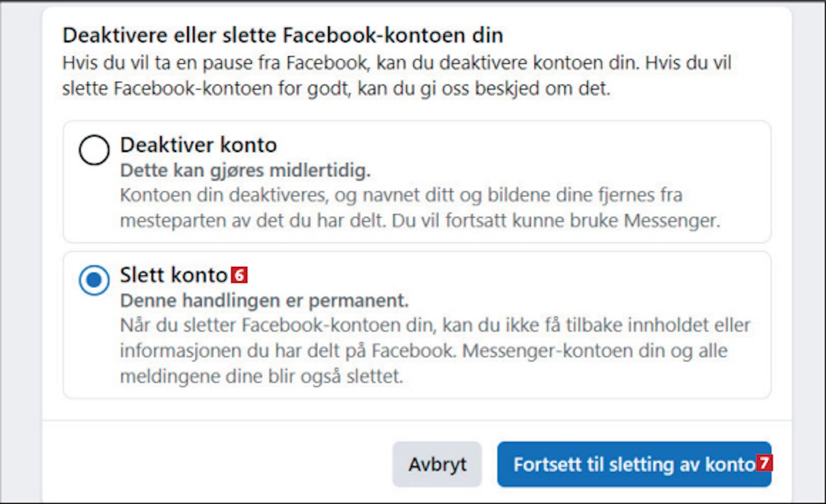Viewport: 826px width, 504px height.
Task: Click the red number 6 marker
Action: click(240, 275)
